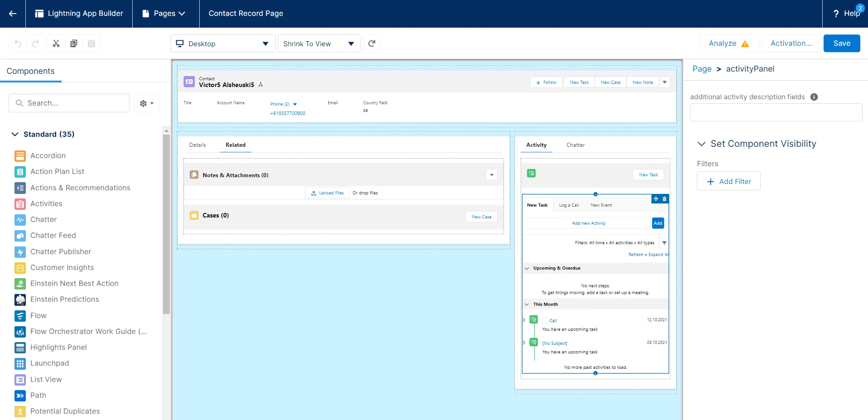
Task: Click the component Search field
Action: 68,103
